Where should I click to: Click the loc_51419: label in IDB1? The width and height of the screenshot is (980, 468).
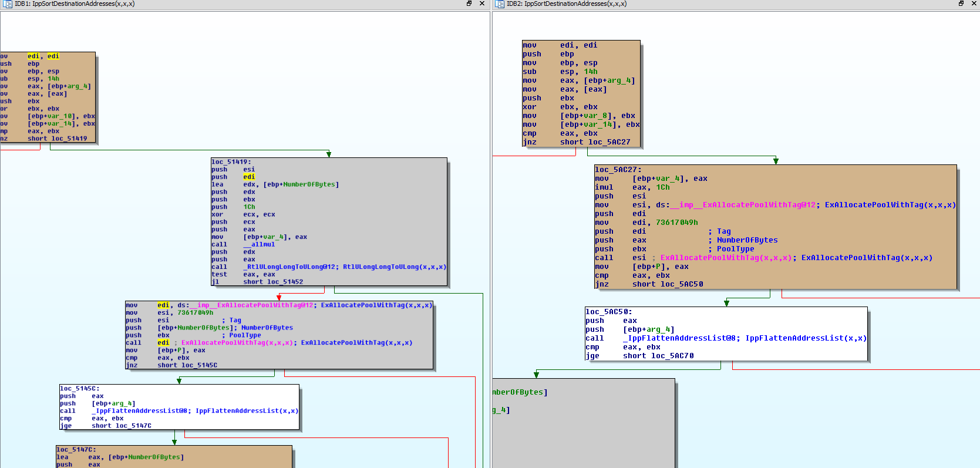[231, 162]
